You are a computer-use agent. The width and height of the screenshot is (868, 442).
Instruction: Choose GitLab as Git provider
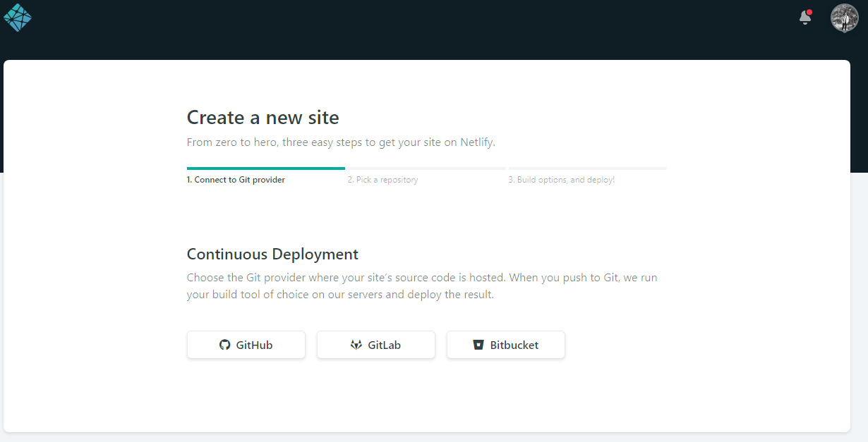coord(376,345)
